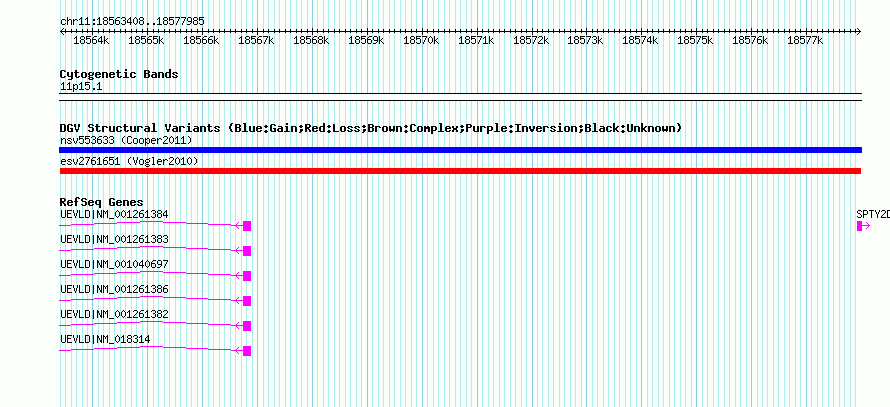This screenshot has width=890, height=407.
Task: Click the DGV Structural Variants track title
Action: point(371,128)
